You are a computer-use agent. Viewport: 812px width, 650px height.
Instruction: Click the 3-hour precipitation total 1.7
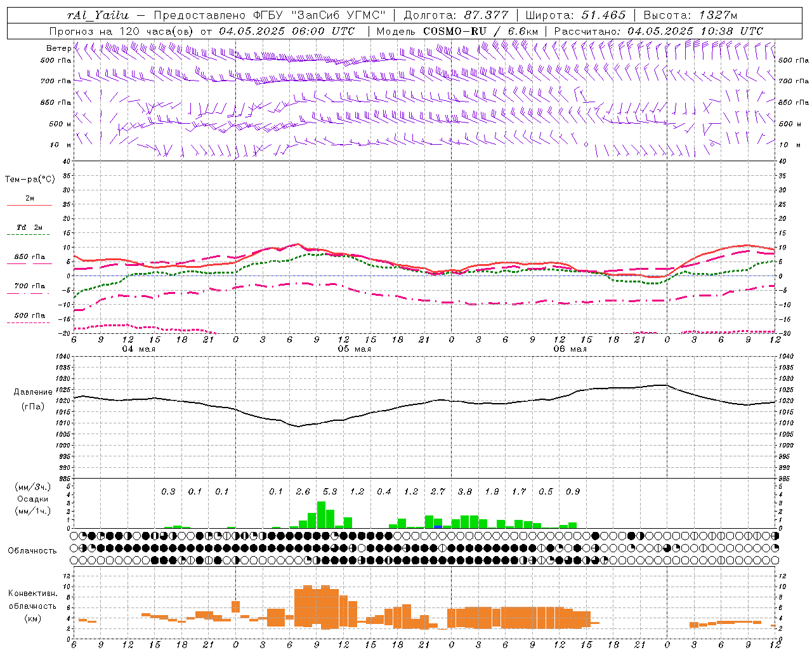point(519,492)
